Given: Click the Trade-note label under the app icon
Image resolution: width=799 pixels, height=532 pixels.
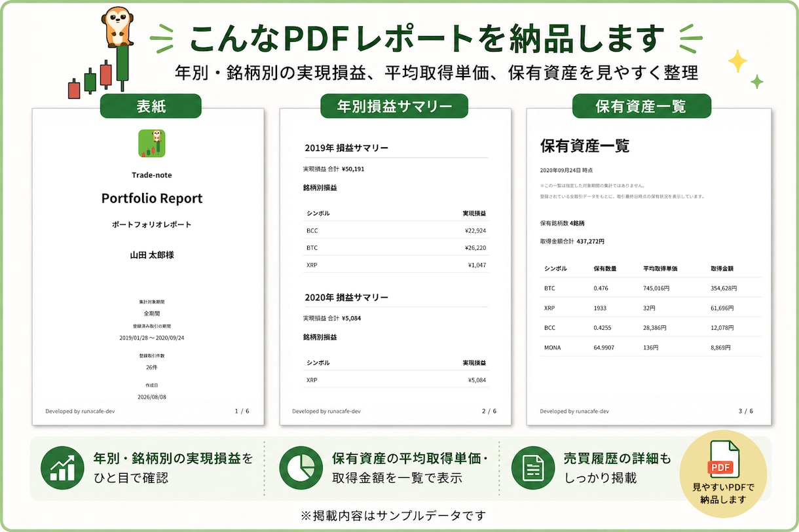Looking at the screenshot, I should tap(152, 175).
